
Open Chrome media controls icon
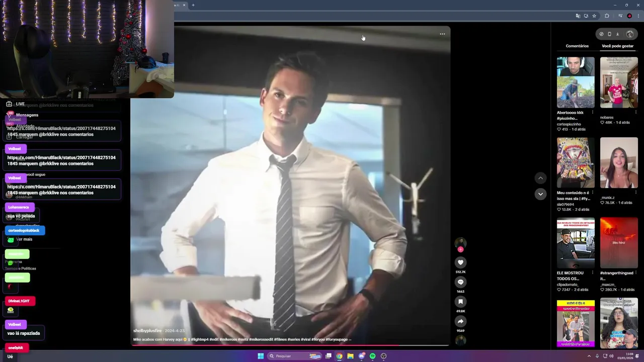[620, 16]
